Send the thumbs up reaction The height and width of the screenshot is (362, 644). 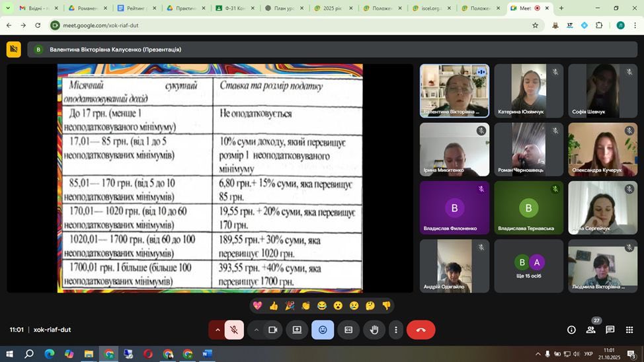tap(274, 305)
